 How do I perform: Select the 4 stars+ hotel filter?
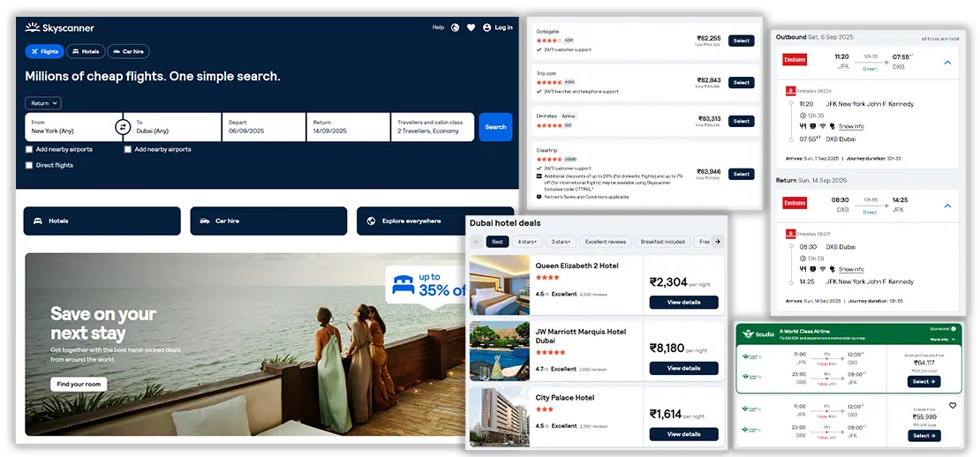point(527,242)
